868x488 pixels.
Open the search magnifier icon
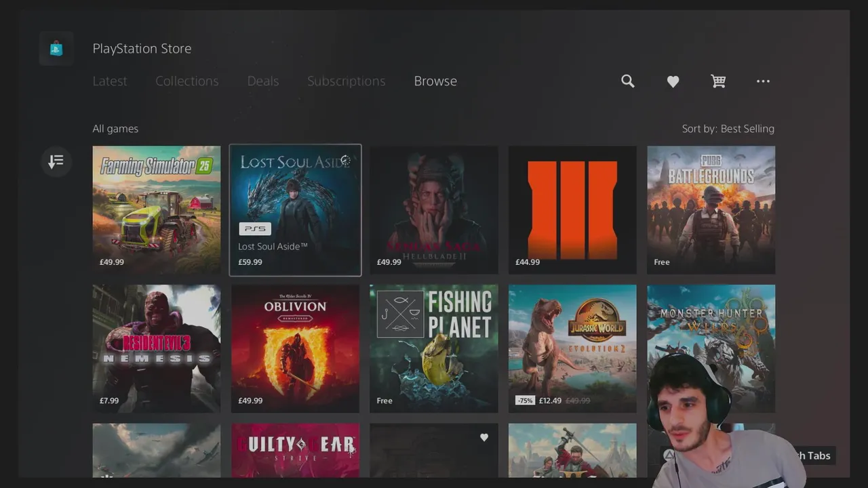pos(628,81)
